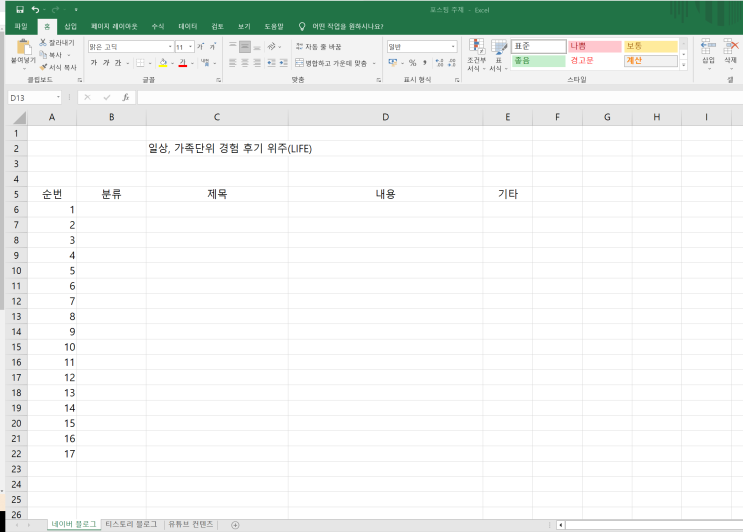
Task: Decrease decimal places
Action: pos(452,63)
